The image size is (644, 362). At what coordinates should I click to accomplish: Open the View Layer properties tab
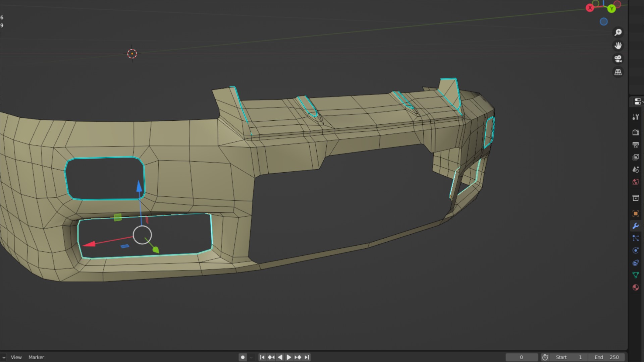pos(636,157)
